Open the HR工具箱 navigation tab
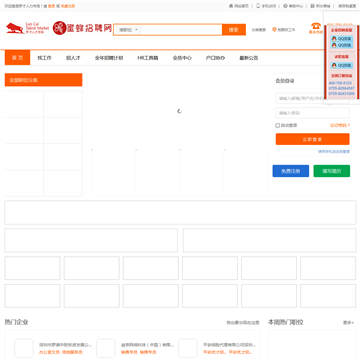Viewport: 360px width, 360px height. pyautogui.click(x=148, y=58)
